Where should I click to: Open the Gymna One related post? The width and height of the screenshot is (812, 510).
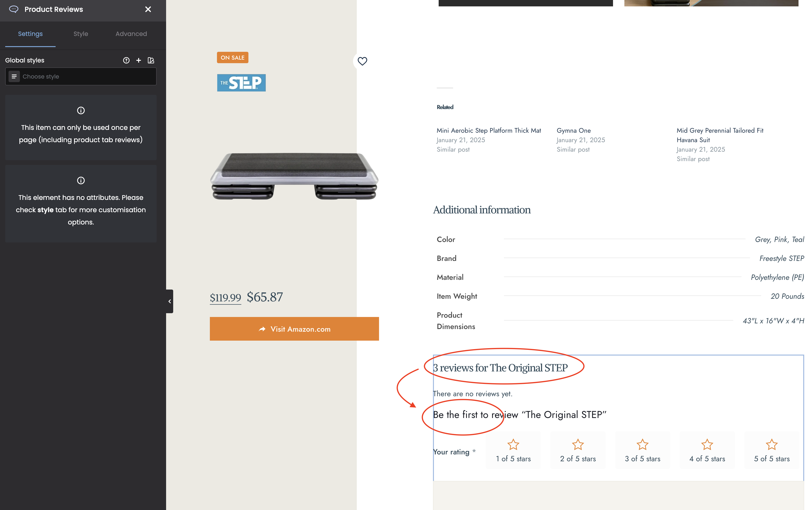pos(574,130)
